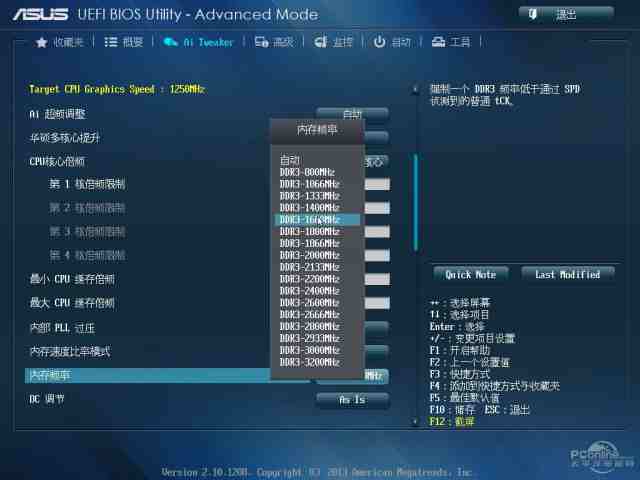Click the 1st core ratio limit field
Viewport: 640px width, 480px height.
point(377,184)
